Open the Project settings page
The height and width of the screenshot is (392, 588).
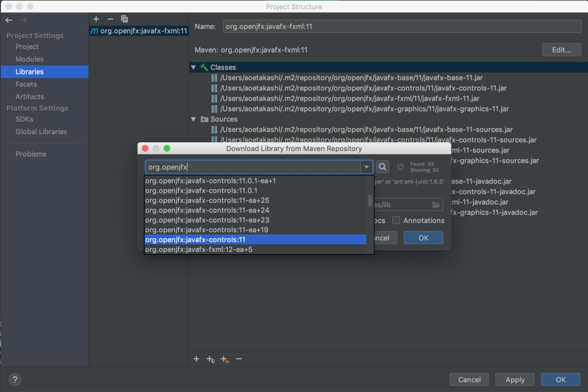27,47
